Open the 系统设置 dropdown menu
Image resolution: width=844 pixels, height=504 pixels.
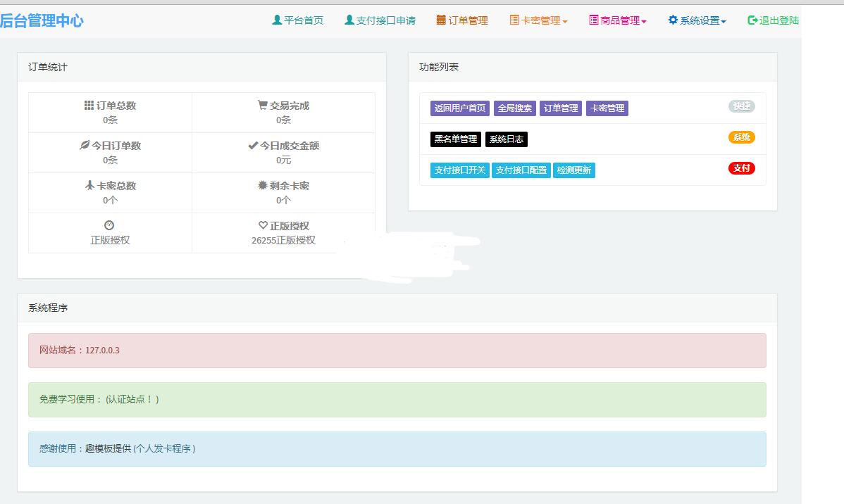697,20
